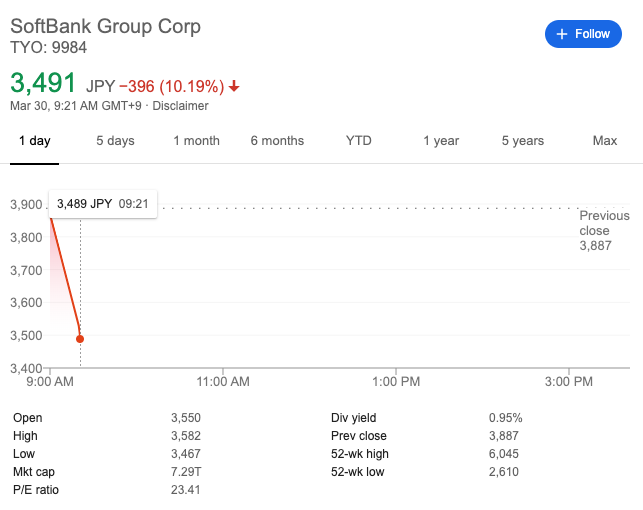
Task: Select the 1 year tab
Action: click(x=440, y=141)
